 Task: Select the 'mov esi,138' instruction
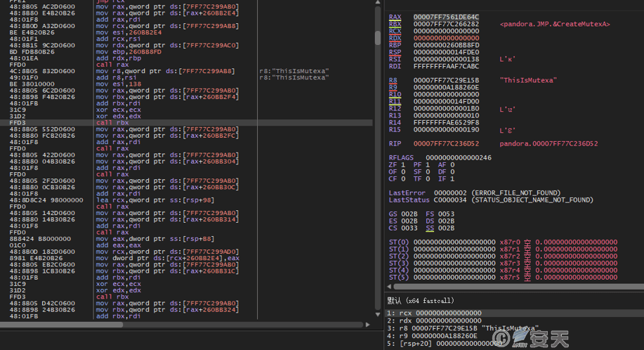[115, 84]
